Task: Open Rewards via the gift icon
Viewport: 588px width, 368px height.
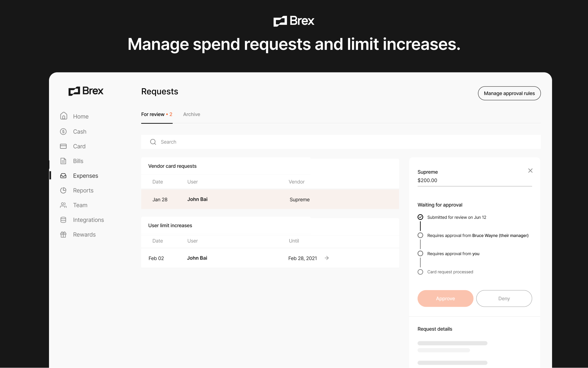Action: 63,234
